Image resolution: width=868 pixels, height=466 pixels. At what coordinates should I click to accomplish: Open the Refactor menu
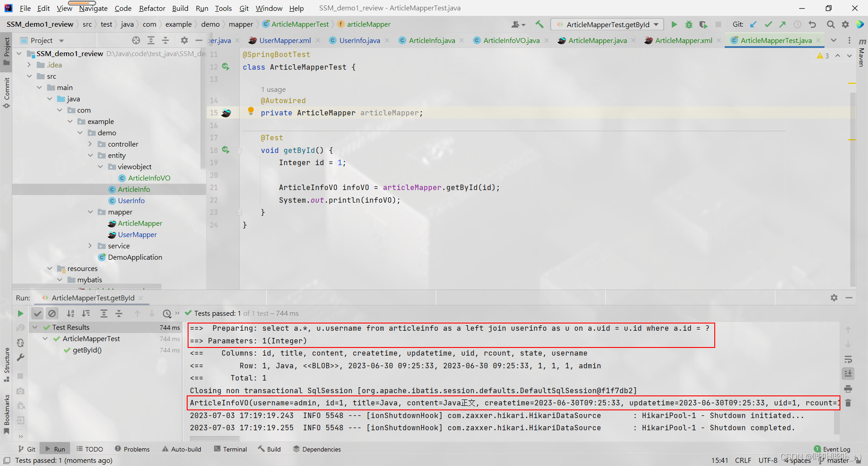[152, 8]
